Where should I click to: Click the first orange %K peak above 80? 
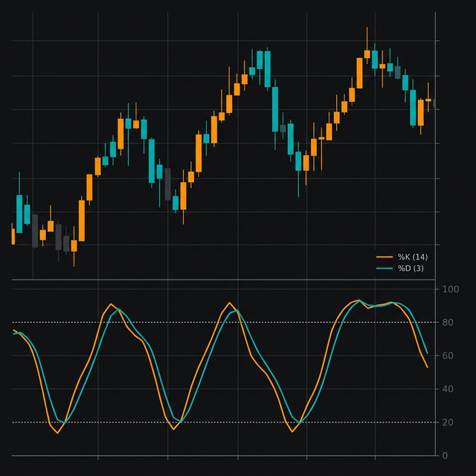click(111, 303)
